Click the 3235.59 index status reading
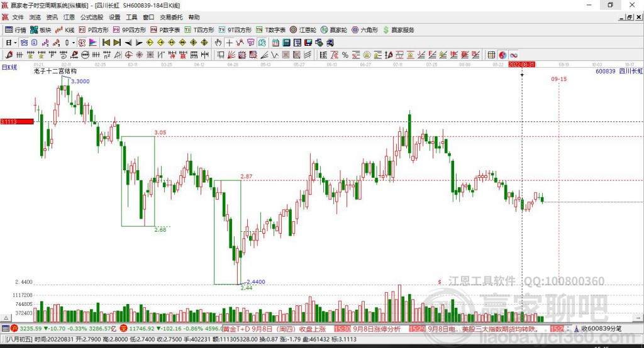 click(x=31, y=329)
